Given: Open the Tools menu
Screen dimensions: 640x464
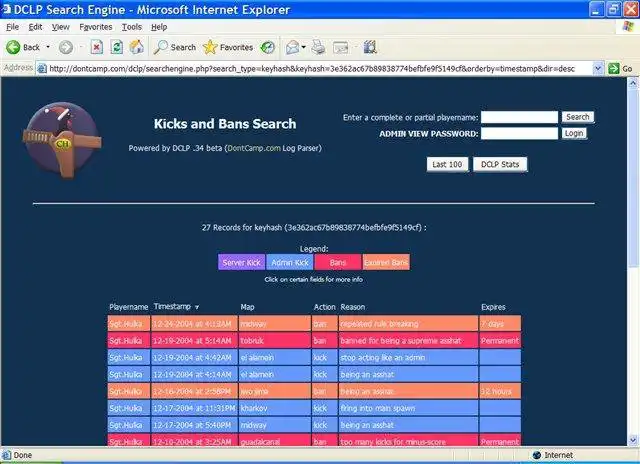Looking at the screenshot, I should click(x=132, y=27).
